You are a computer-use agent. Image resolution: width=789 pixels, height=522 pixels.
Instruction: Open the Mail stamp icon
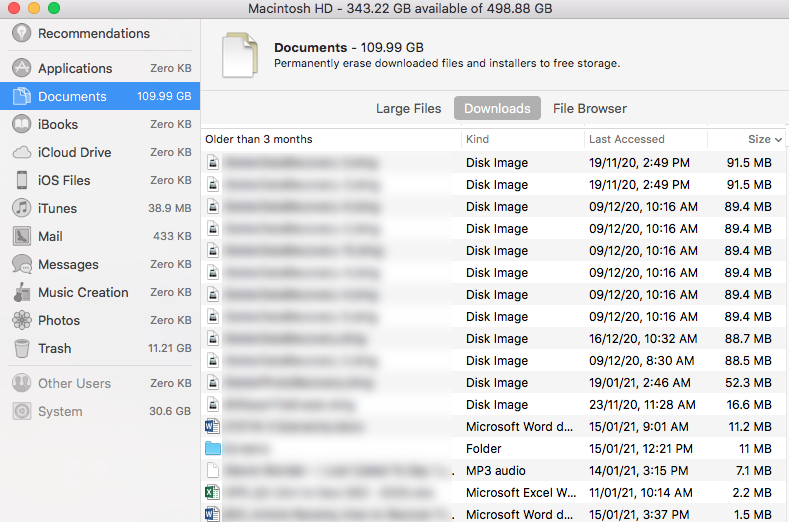[22, 236]
